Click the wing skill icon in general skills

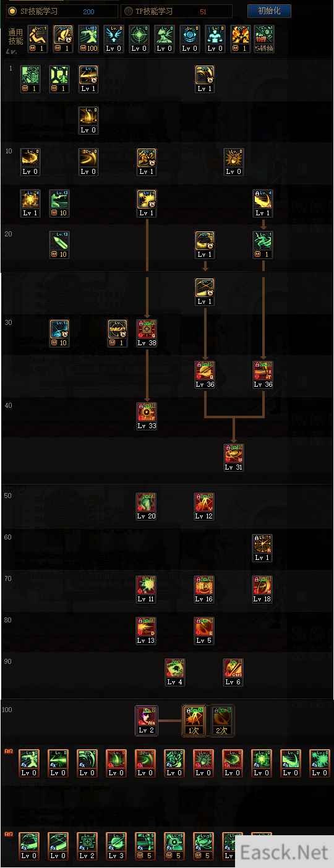click(x=114, y=38)
